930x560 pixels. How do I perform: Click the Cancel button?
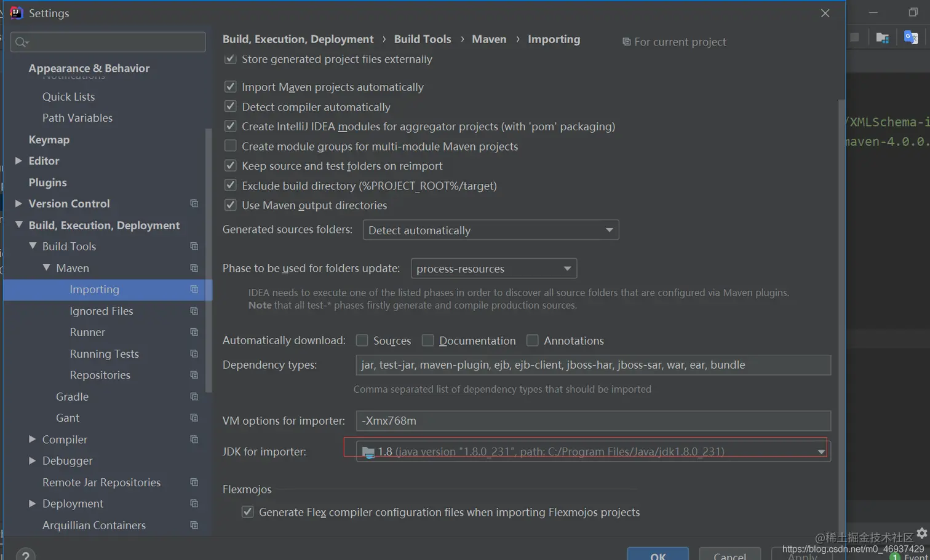pyautogui.click(x=730, y=554)
